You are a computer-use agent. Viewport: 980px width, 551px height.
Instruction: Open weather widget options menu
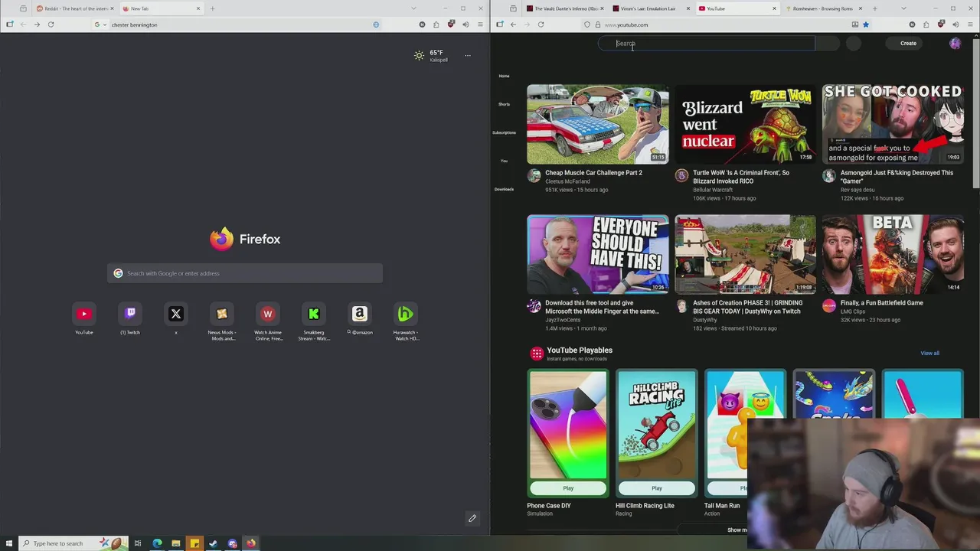tap(468, 55)
